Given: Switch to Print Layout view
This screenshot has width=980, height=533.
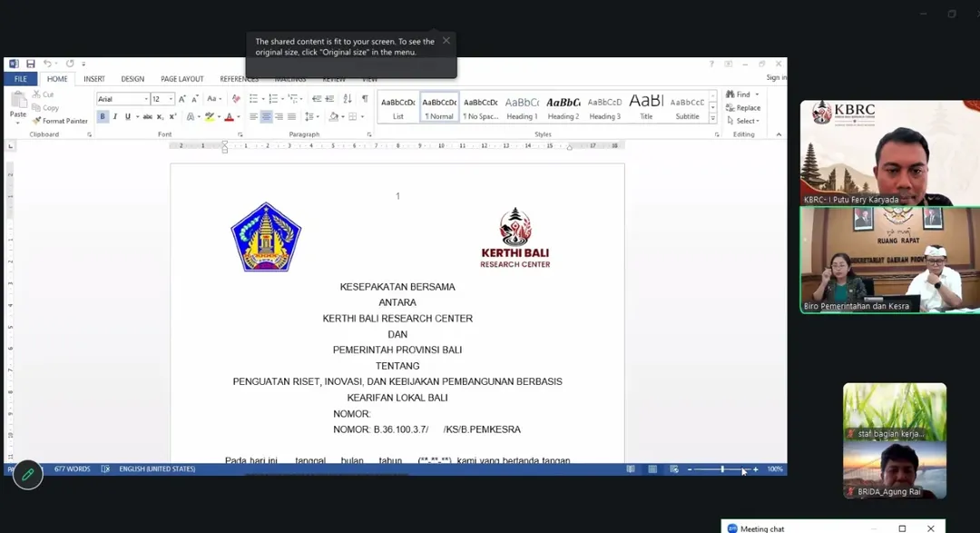Looking at the screenshot, I should pos(652,469).
